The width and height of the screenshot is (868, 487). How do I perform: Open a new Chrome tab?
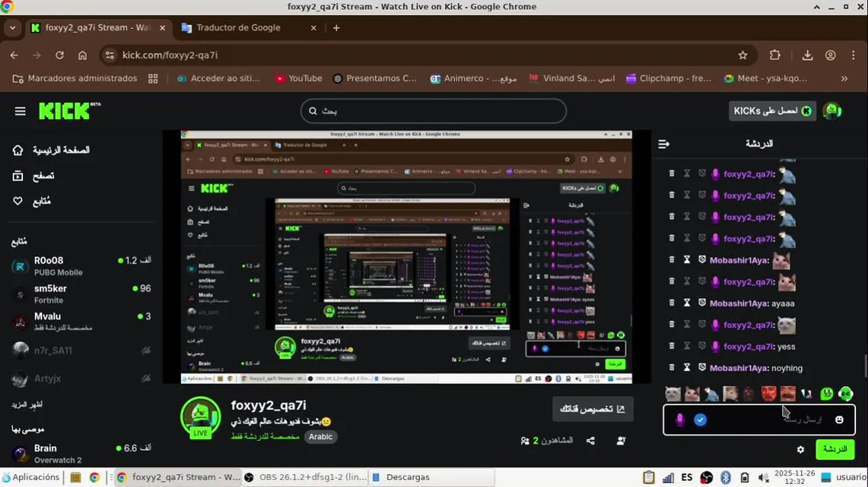(337, 28)
